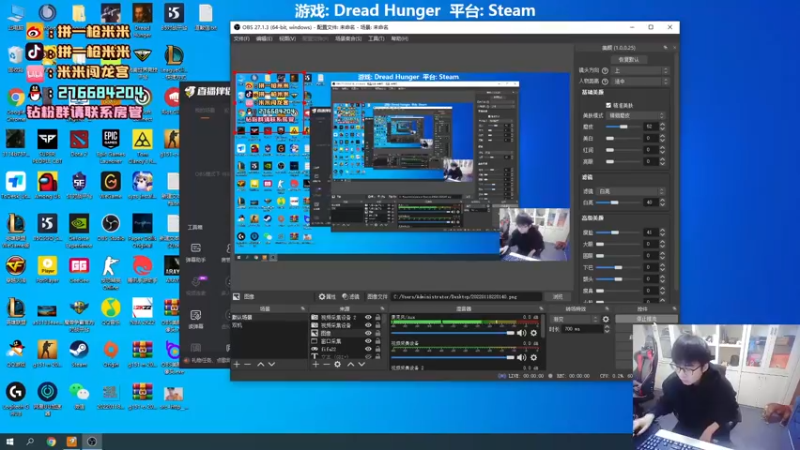Click the 磨皮 slider
The image size is (800, 450).
(623, 127)
